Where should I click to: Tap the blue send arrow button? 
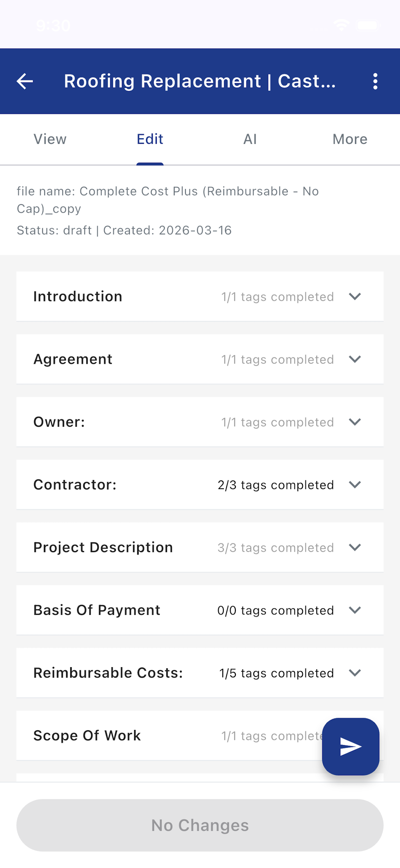[350, 746]
